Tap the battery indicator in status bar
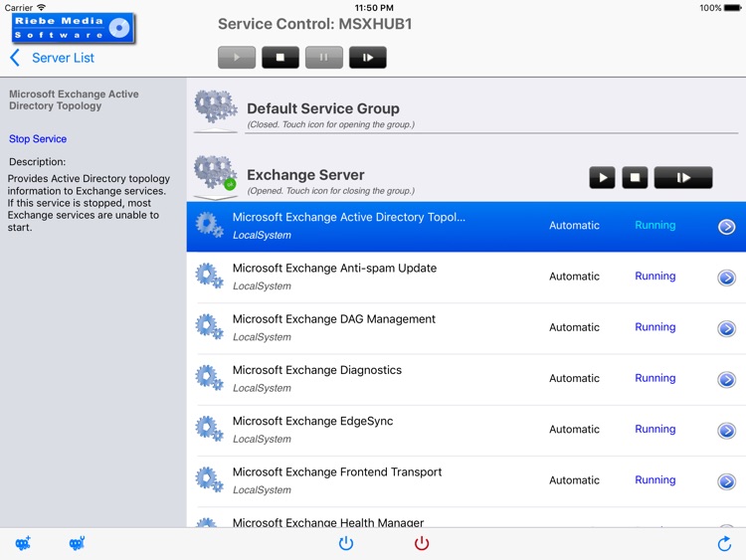The height and width of the screenshot is (560, 746). 732,8
